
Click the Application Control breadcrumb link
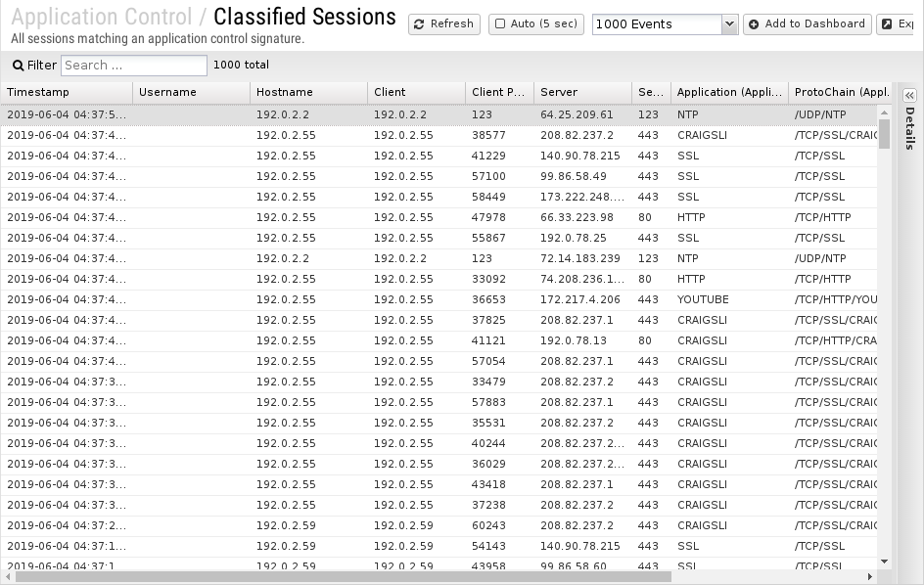pos(102,17)
